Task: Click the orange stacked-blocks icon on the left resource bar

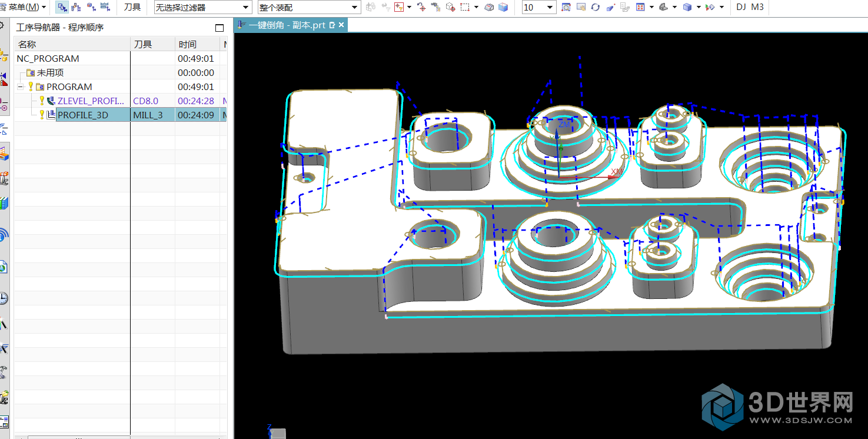Action: (x=4, y=154)
